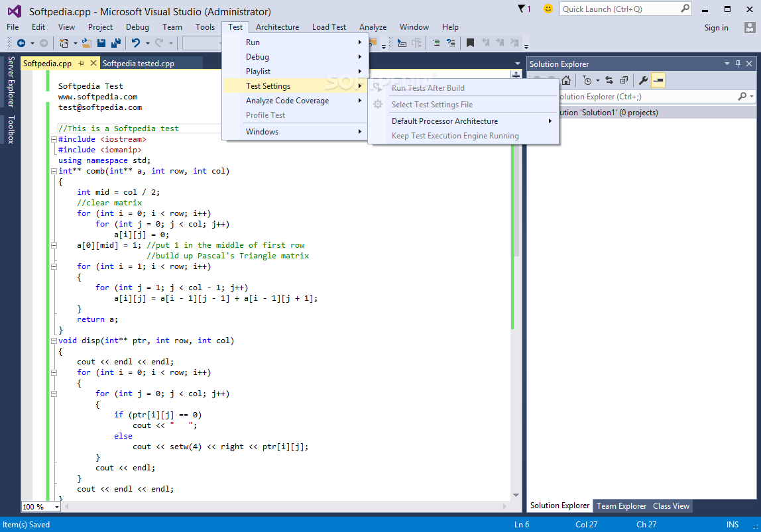Toggle Preview Selected Items in Solution Explorer
This screenshot has height=532, width=761.
pyautogui.click(x=659, y=81)
